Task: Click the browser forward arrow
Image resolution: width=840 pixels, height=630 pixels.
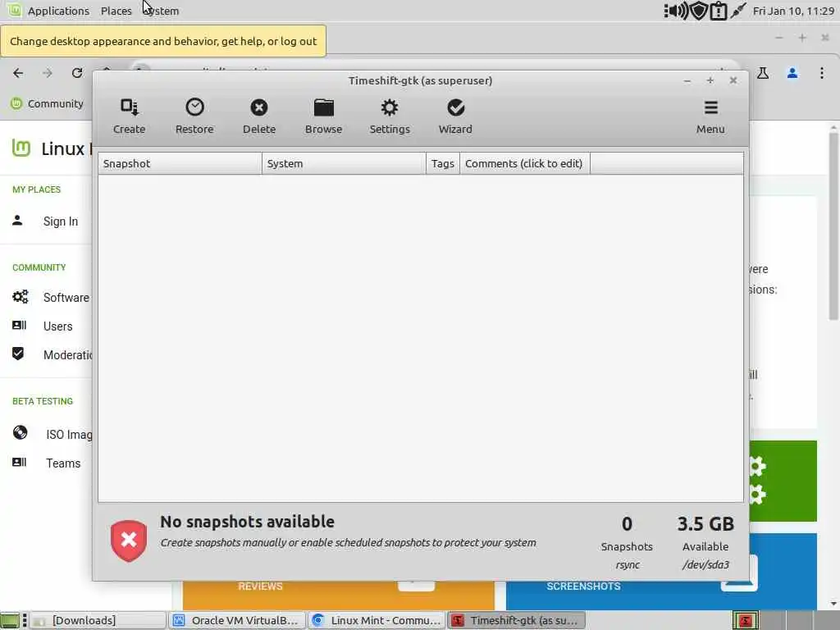Action: [x=48, y=73]
